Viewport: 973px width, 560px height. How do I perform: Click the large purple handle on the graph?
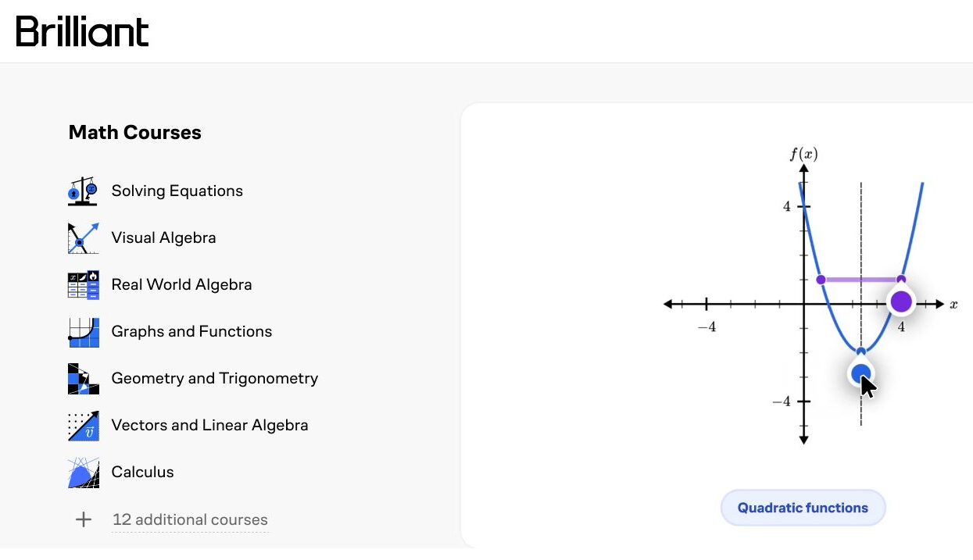(901, 301)
